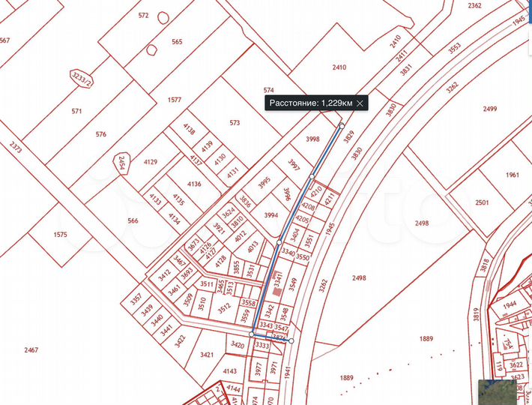
Task: Select the measurement endpoint beside parcel 3829
Action: pos(342,126)
